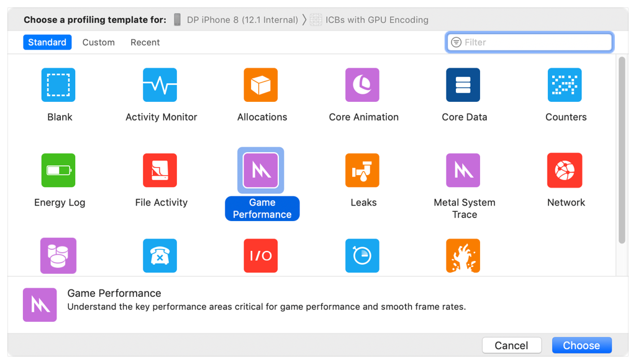Select the Metal System Trace icon
The width and height of the screenshot is (636, 364).
[463, 170]
